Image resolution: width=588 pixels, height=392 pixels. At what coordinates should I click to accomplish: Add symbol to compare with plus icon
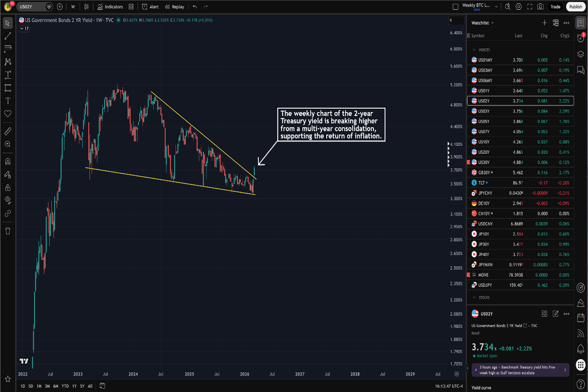pos(60,7)
